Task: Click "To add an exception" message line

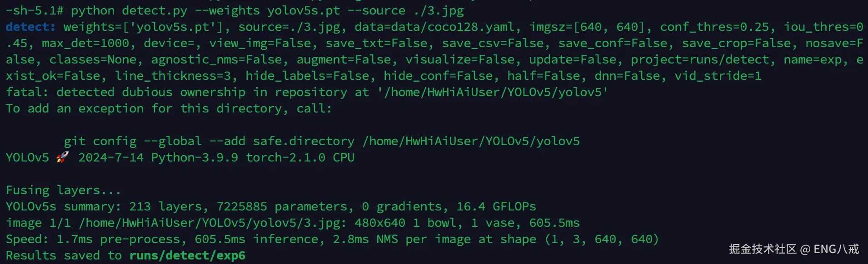Action: [169, 108]
